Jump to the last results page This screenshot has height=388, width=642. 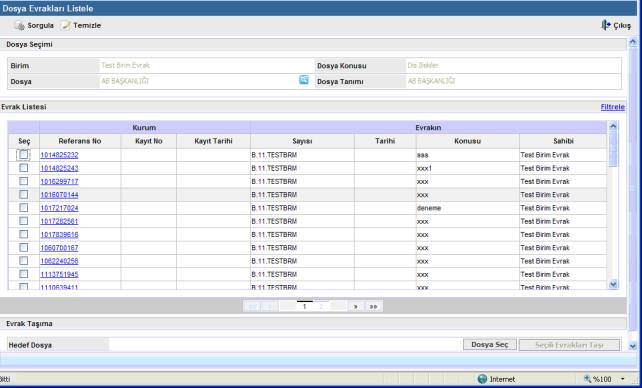pyautogui.click(x=373, y=306)
